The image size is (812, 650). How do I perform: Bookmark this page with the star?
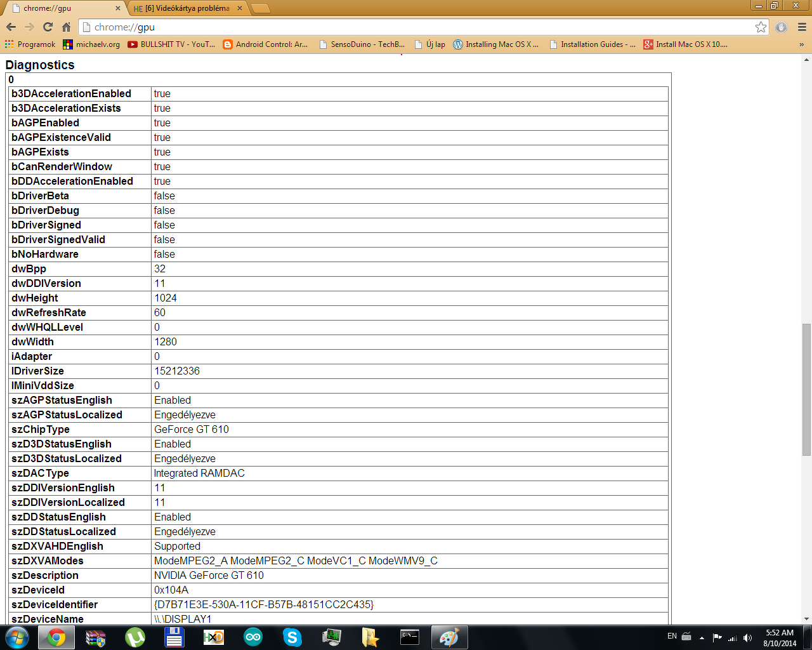point(761,27)
